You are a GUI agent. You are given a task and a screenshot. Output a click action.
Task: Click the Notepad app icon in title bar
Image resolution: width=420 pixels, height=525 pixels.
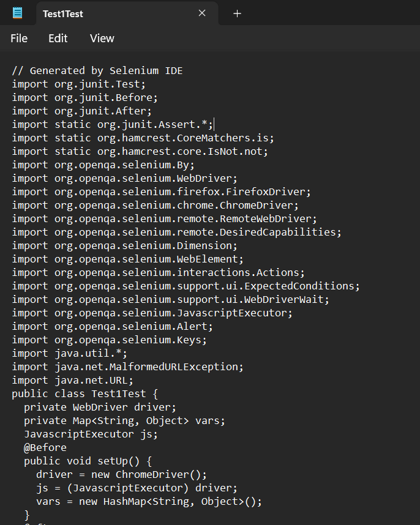[17, 13]
